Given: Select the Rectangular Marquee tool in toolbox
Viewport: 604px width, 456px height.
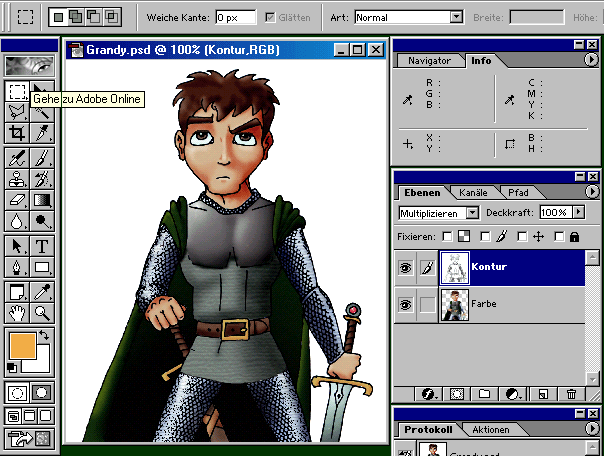Looking at the screenshot, I should [17, 92].
